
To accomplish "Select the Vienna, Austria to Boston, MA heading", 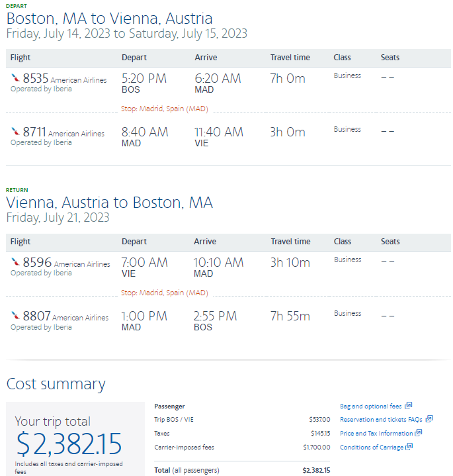I will 109,203.
